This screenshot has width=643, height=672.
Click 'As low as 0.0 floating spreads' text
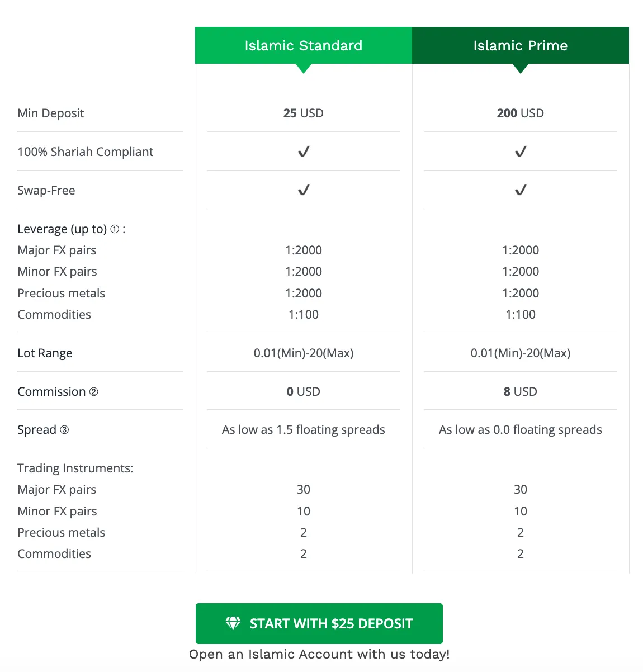click(x=521, y=430)
